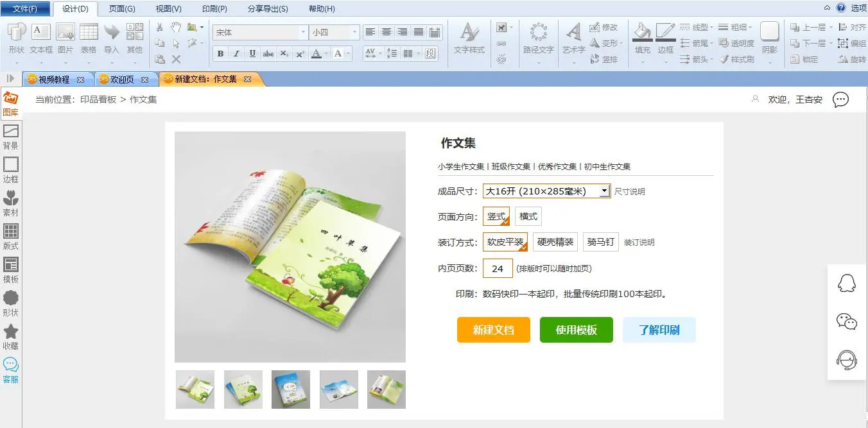Select the hand pan tool

176,27
